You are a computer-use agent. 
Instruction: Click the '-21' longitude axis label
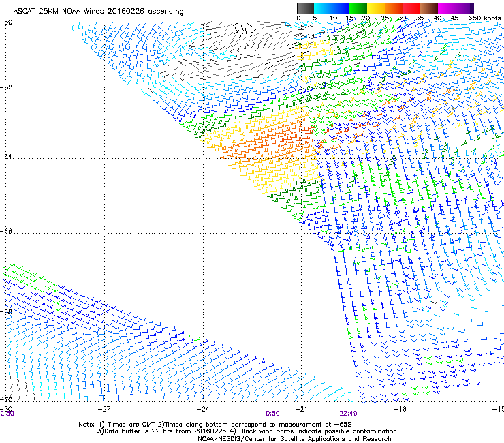point(301,409)
